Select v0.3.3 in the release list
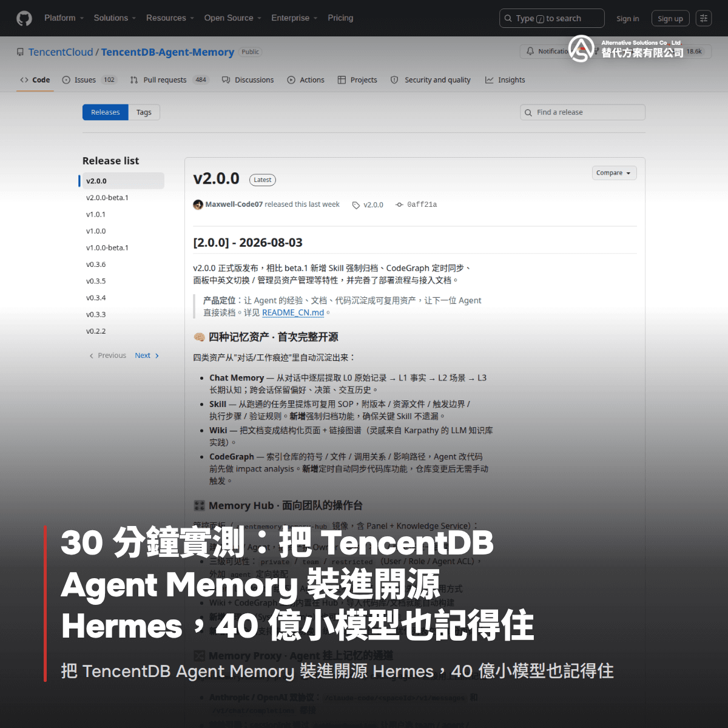The height and width of the screenshot is (728, 728). [x=96, y=314]
